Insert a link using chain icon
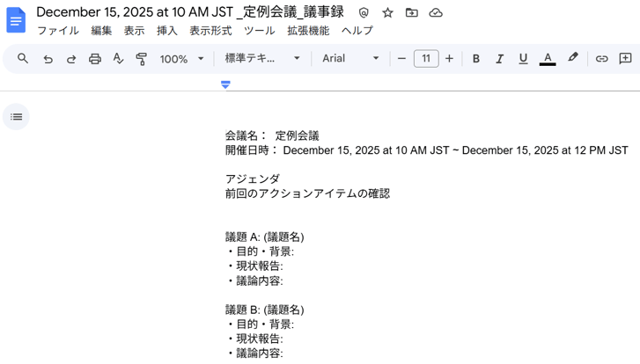 pos(601,59)
